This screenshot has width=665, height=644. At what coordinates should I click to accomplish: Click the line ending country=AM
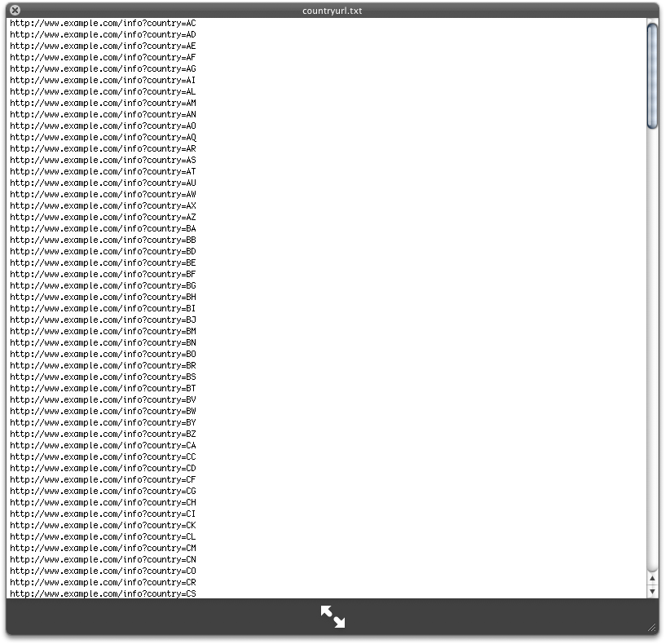[103, 103]
